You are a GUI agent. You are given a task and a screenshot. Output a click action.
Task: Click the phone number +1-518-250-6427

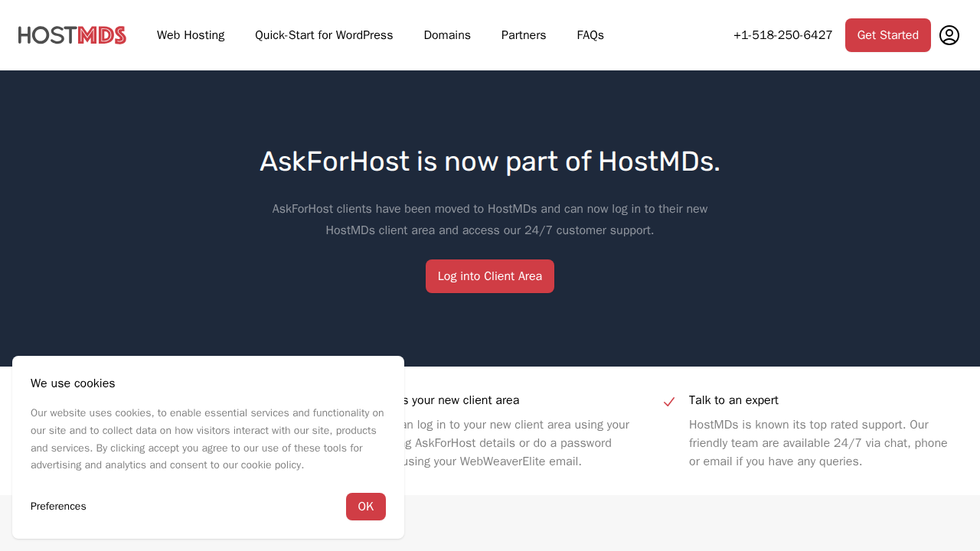click(782, 35)
